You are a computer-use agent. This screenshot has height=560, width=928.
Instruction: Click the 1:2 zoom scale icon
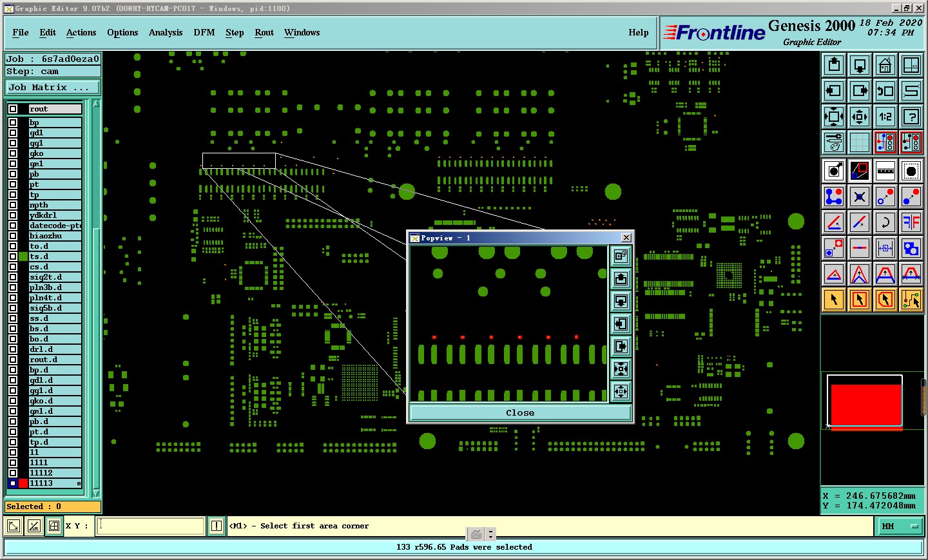coord(885,117)
